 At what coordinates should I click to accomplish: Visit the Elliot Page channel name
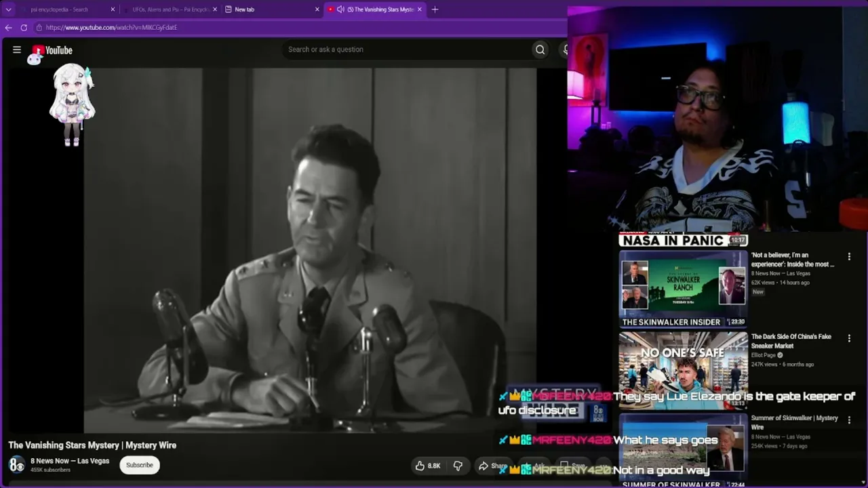(764, 355)
